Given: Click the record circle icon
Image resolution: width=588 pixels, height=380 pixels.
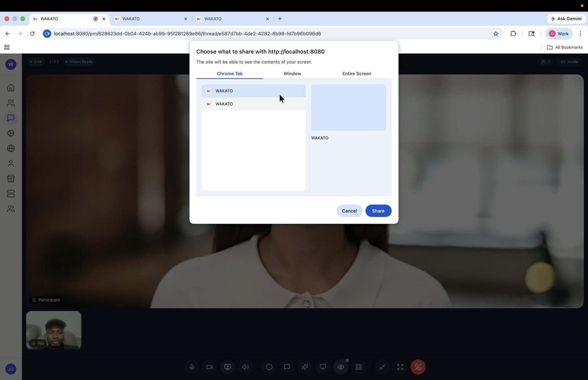Looking at the screenshot, I should coord(269,367).
